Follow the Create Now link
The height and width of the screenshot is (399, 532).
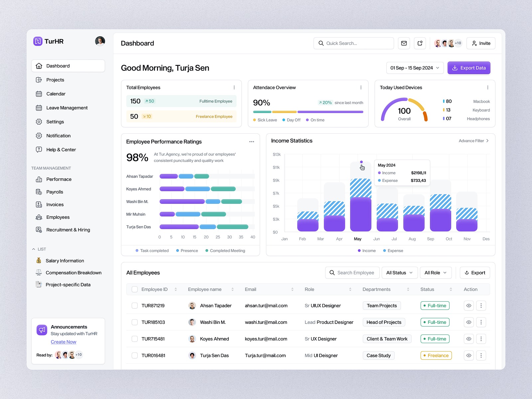coord(64,342)
